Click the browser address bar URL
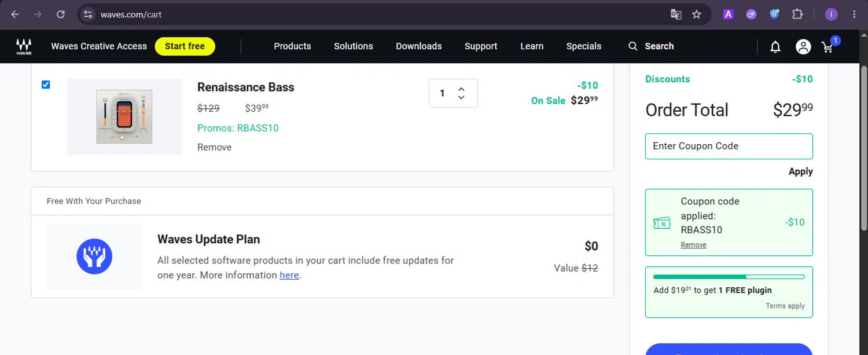Viewport: 868px width, 355px height. [x=131, y=14]
